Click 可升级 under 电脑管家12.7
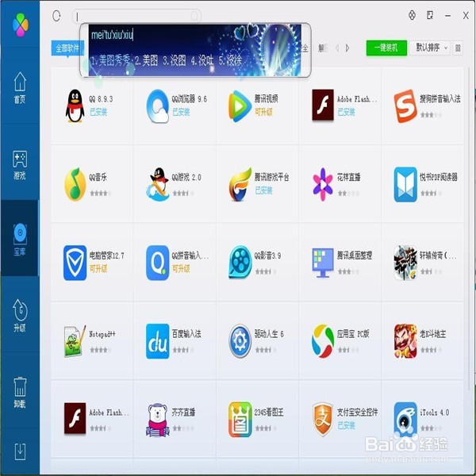The image size is (476, 476). click(98, 269)
